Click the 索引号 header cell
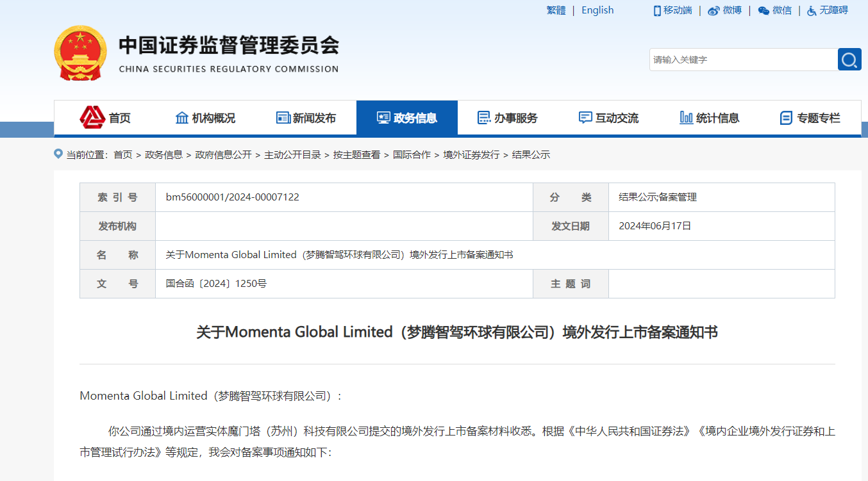 click(117, 197)
